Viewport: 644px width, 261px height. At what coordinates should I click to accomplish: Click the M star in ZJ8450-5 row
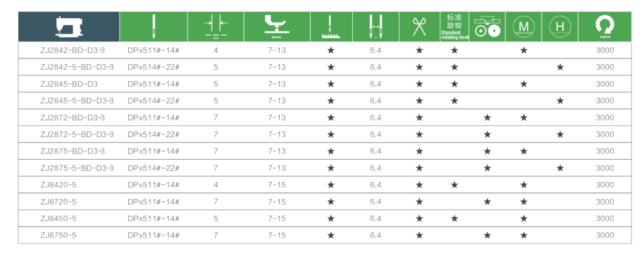[x=524, y=219]
